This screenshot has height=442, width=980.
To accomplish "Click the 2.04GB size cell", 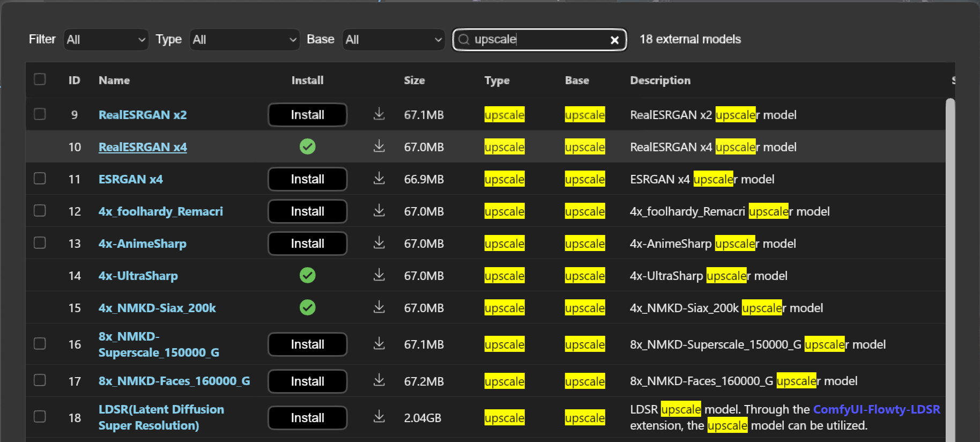I will (422, 418).
